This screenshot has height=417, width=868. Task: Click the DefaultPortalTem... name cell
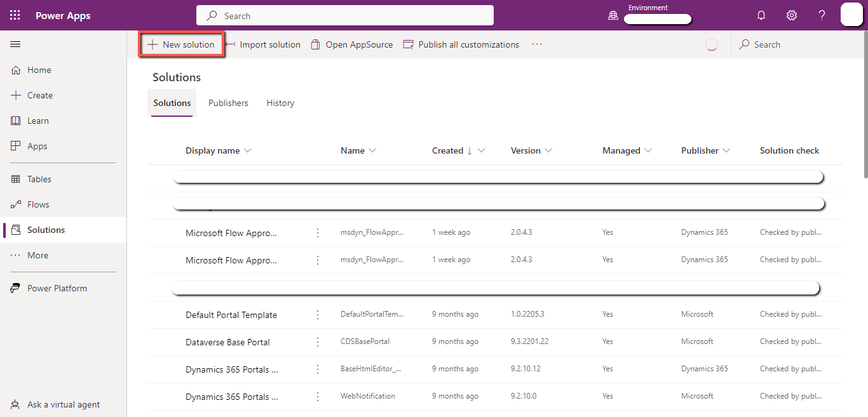click(x=372, y=314)
